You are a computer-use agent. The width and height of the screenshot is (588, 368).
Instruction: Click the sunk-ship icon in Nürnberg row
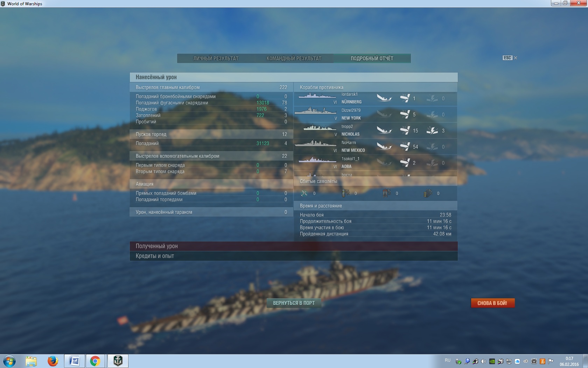click(384, 98)
